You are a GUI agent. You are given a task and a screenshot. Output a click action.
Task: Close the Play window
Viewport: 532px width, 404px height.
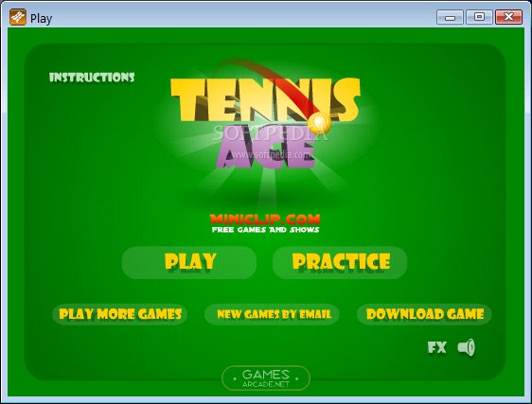click(x=508, y=17)
